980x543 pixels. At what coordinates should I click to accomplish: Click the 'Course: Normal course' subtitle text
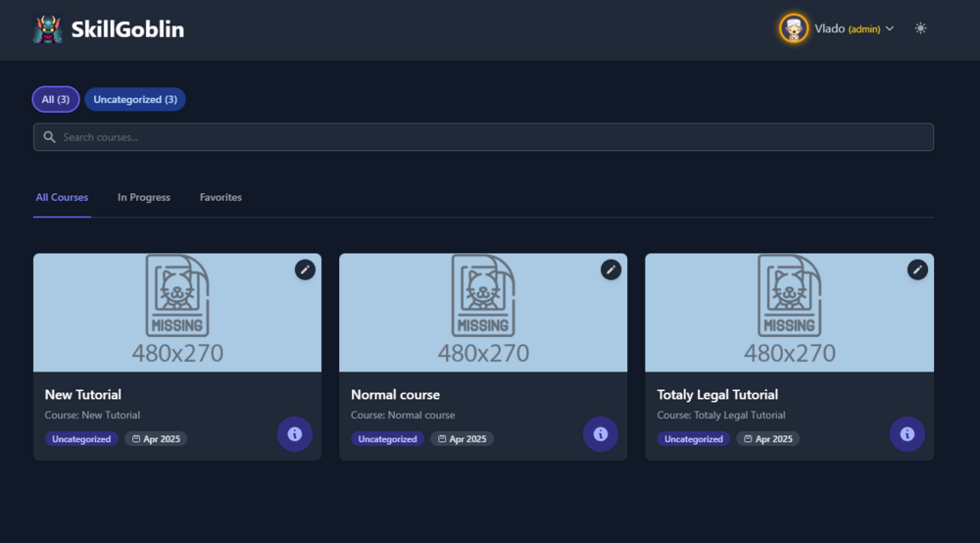pyautogui.click(x=403, y=415)
